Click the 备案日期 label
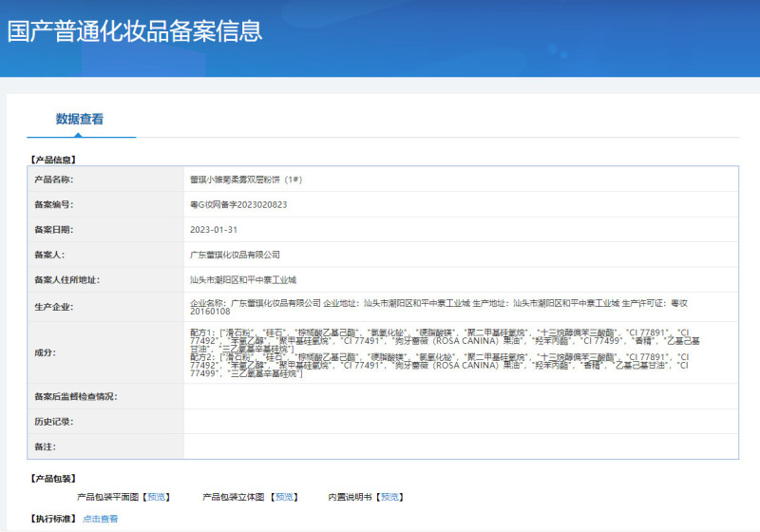This screenshot has height=532, width=760. pos(54,230)
